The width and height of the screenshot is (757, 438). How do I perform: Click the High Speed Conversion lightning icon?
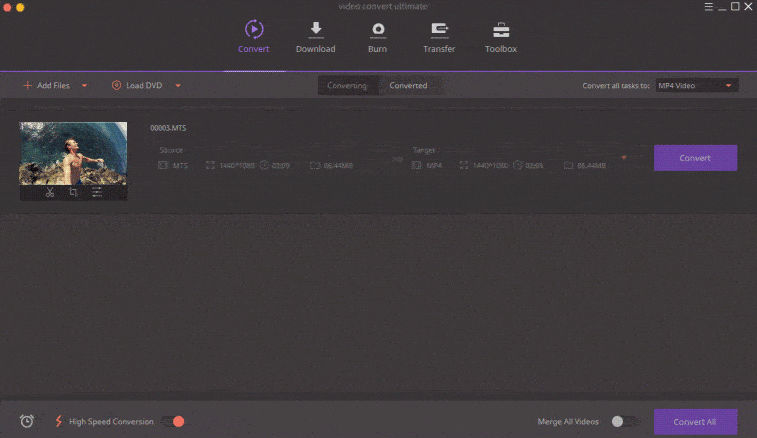[59, 421]
